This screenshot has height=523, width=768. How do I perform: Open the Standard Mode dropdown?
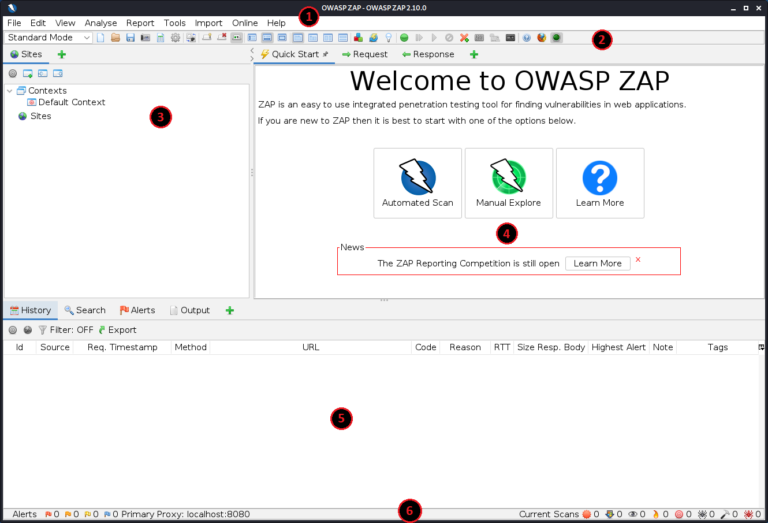48,38
